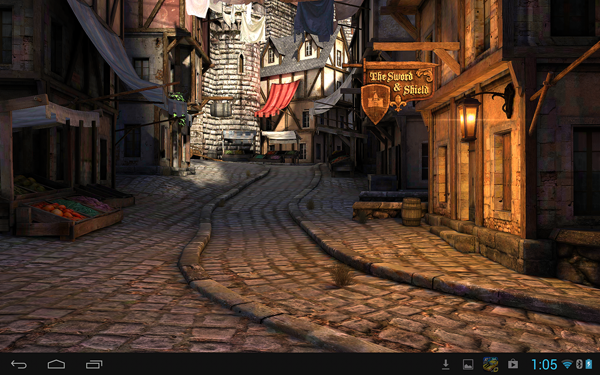Tap the wooden barrel beside the tavern
The image size is (600, 375).
click(411, 212)
